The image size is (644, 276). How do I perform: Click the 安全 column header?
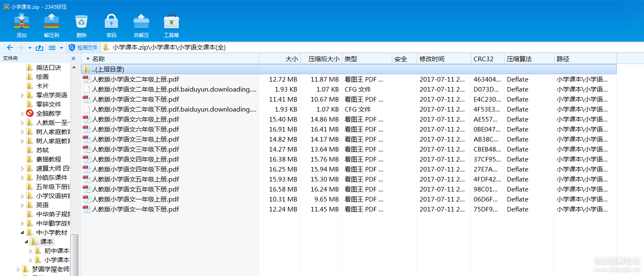405,59
